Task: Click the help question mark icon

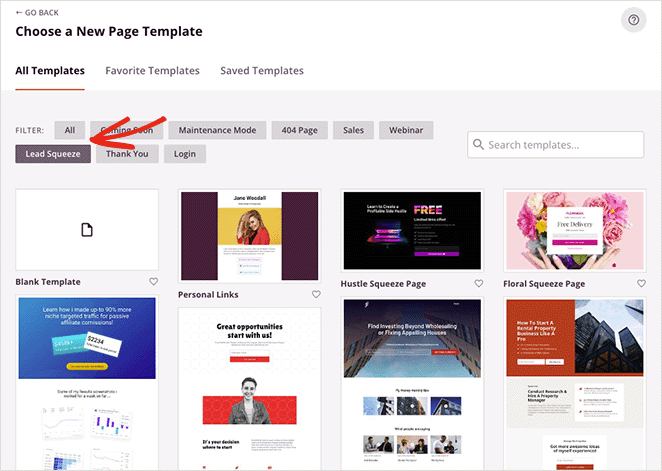Action: (x=632, y=20)
